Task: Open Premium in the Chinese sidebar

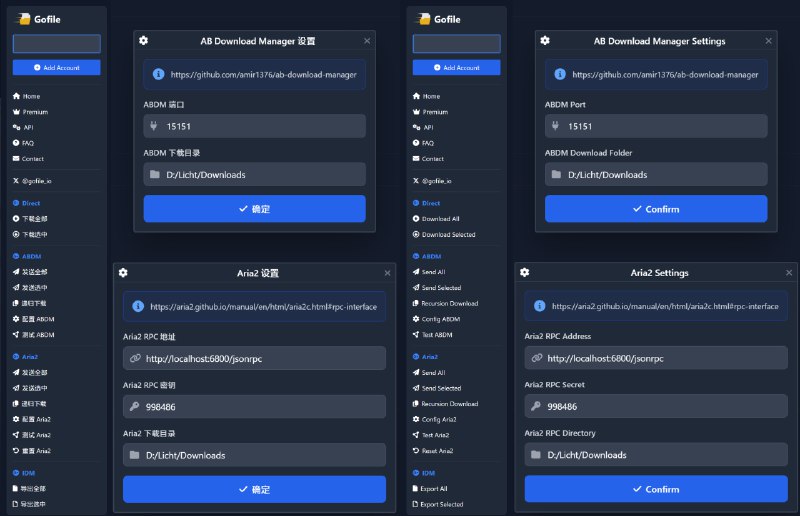Action: [30, 112]
